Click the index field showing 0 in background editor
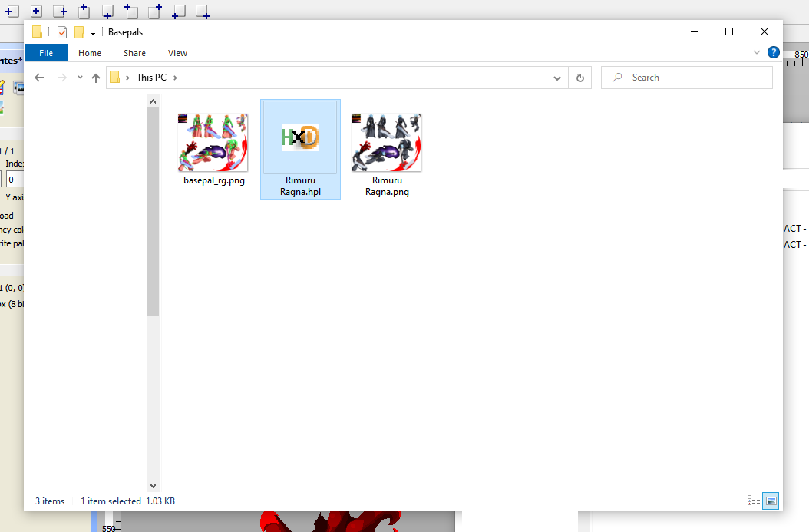This screenshot has width=809, height=532. pyautogui.click(x=15, y=180)
